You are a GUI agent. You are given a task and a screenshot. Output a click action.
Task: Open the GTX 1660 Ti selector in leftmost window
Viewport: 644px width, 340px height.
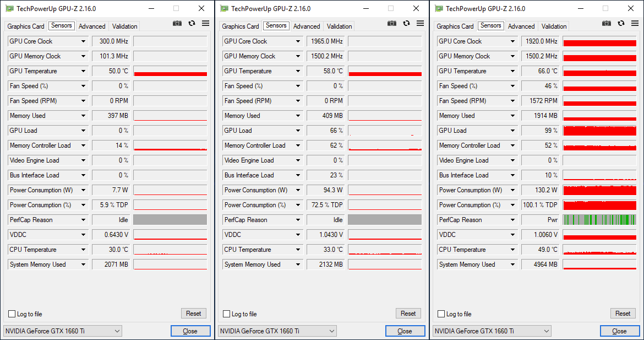[63, 331]
